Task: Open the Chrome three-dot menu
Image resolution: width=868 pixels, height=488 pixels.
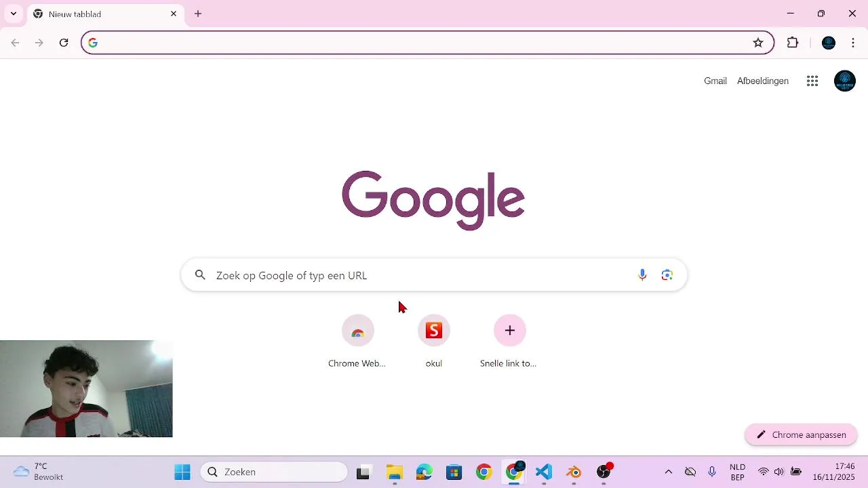Action: pos(853,43)
